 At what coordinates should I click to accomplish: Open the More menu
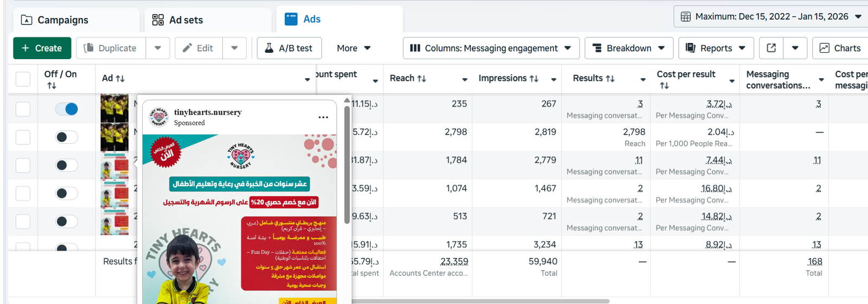point(354,48)
